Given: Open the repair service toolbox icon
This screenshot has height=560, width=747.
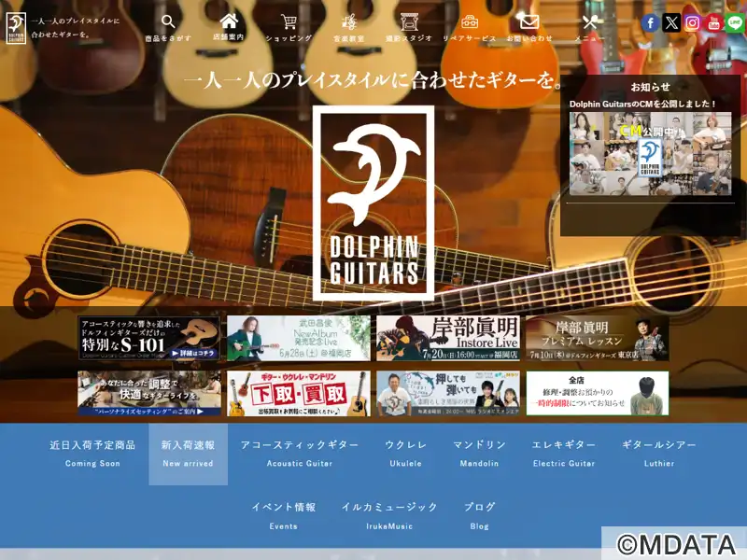Looking at the screenshot, I should [x=470, y=21].
